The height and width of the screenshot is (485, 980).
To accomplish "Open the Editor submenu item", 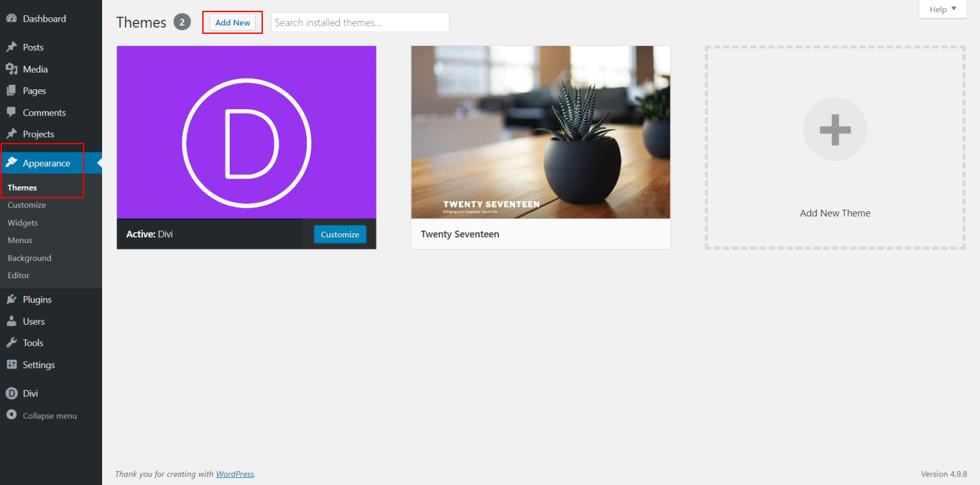I will tap(19, 275).
